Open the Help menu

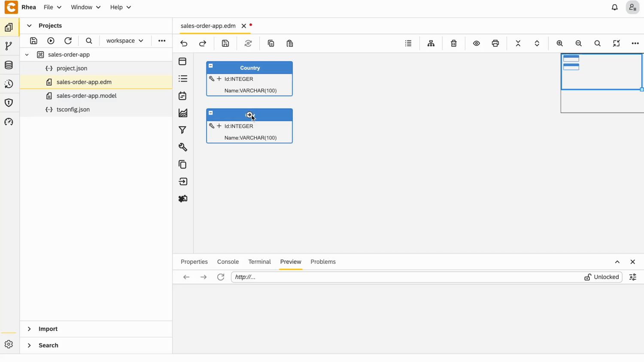tap(120, 7)
